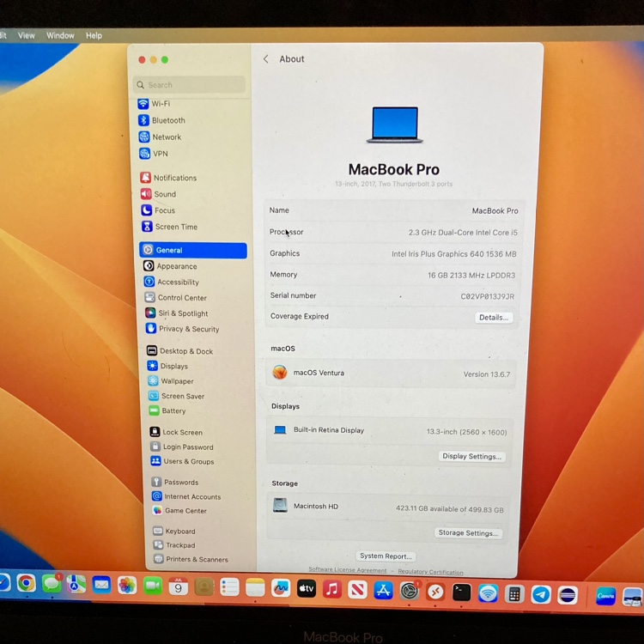Open Displays settings from sidebar
Image resolution: width=644 pixels, height=644 pixels.
point(167,366)
